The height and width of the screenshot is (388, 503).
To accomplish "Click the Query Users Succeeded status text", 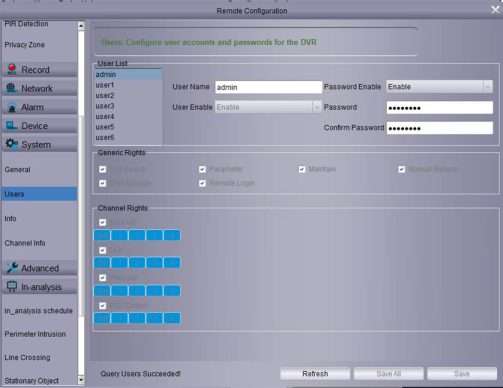I will coord(140,374).
